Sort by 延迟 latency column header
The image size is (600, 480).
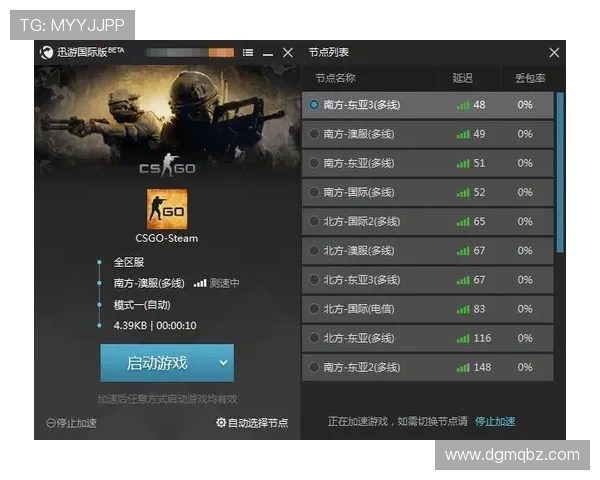tap(462, 78)
